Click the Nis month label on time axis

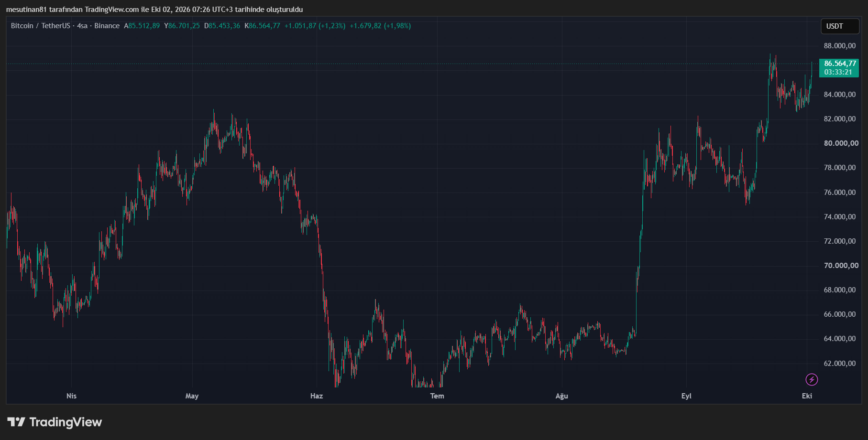tap(71, 396)
